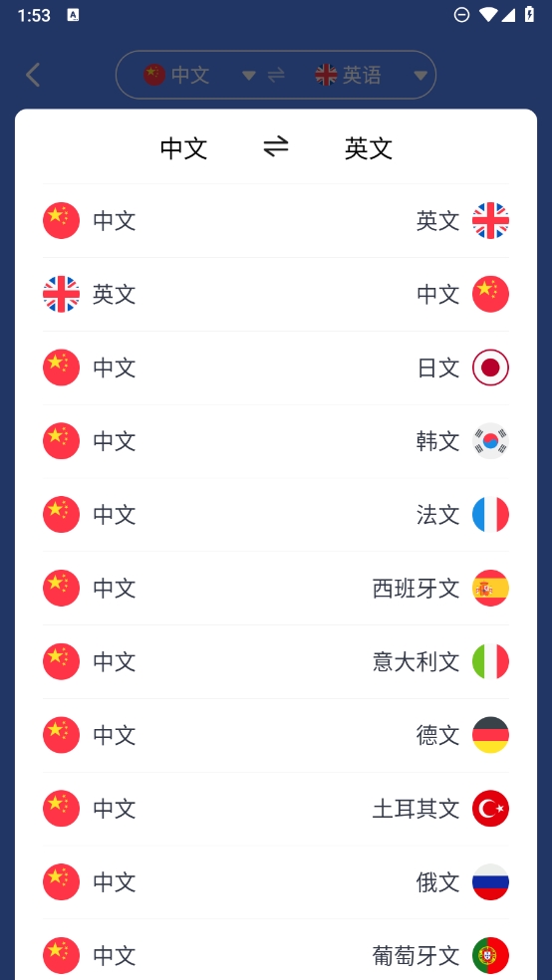Screen dimensions: 552x980
Task: Click the Portugal flag icon
Action: (490, 955)
